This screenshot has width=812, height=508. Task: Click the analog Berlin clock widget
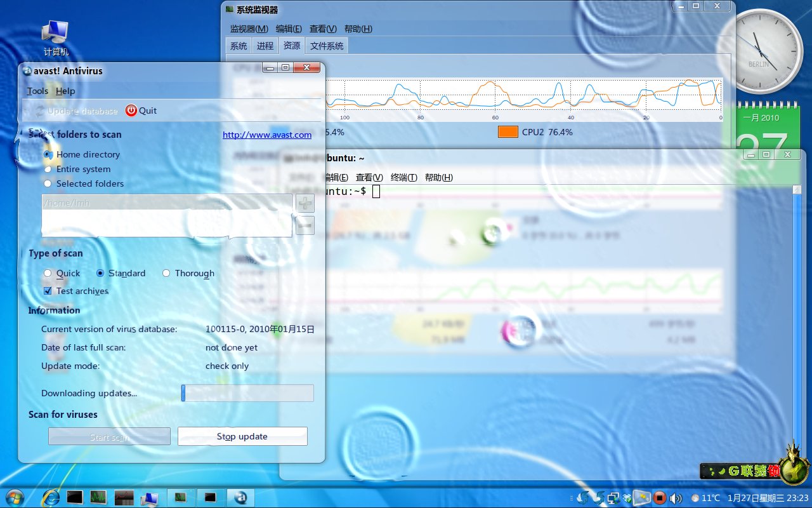[759, 51]
